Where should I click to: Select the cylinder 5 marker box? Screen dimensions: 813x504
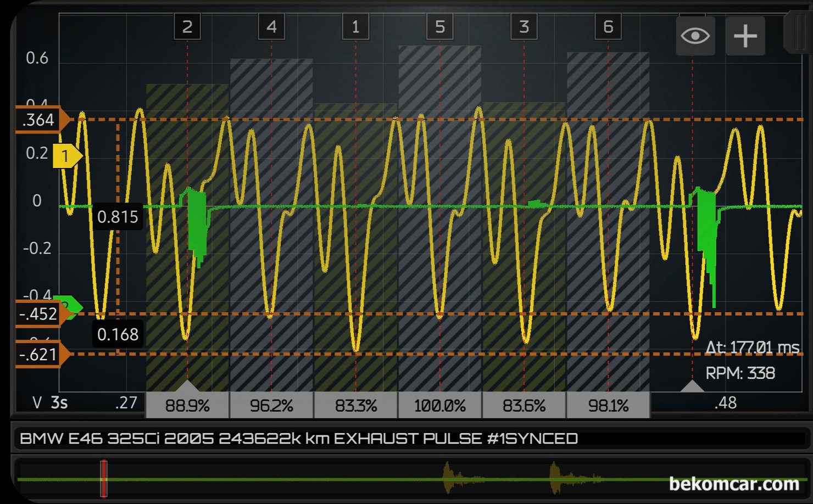(x=439, y=27)
